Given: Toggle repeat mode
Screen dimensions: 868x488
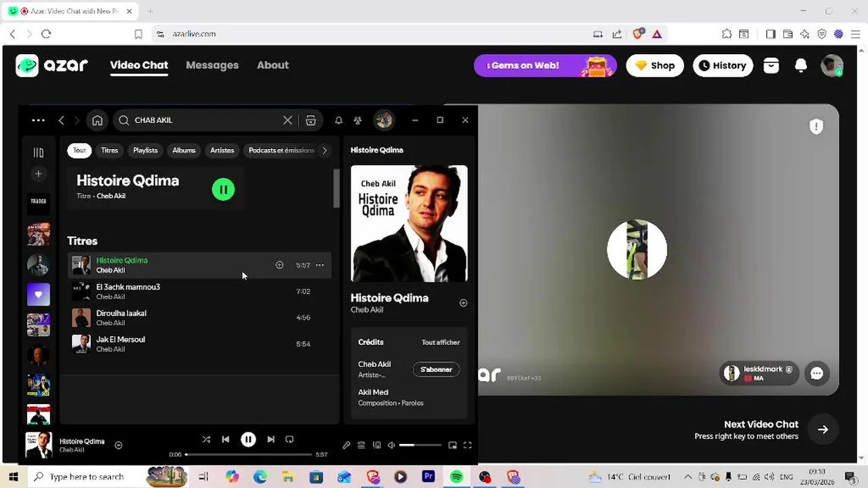Looking at the screenshot, I should [290, 439].
